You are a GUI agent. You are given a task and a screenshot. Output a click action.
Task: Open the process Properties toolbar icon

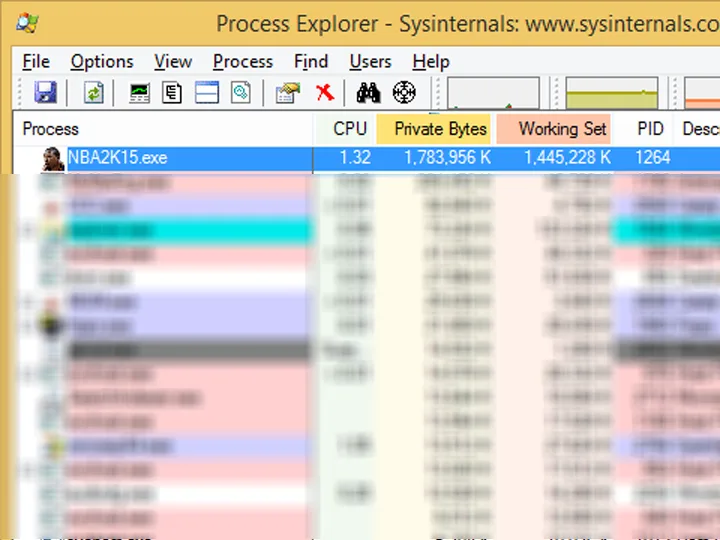tap(288, 93)
